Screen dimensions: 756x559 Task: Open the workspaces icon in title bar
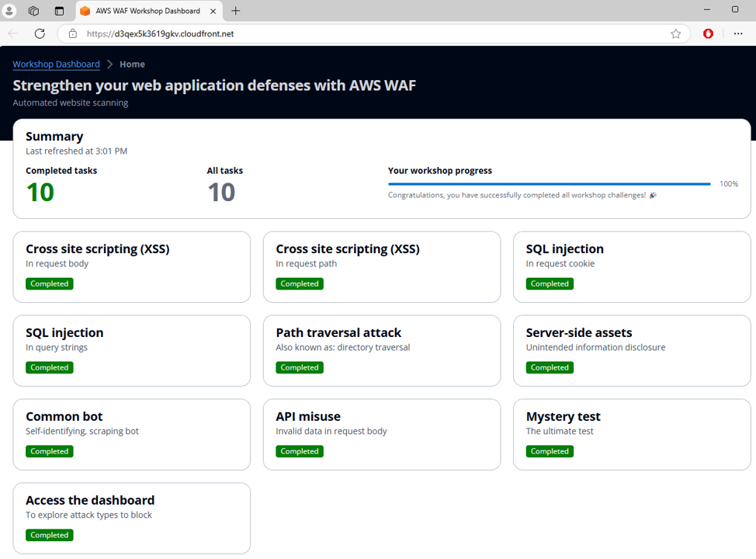33,11
